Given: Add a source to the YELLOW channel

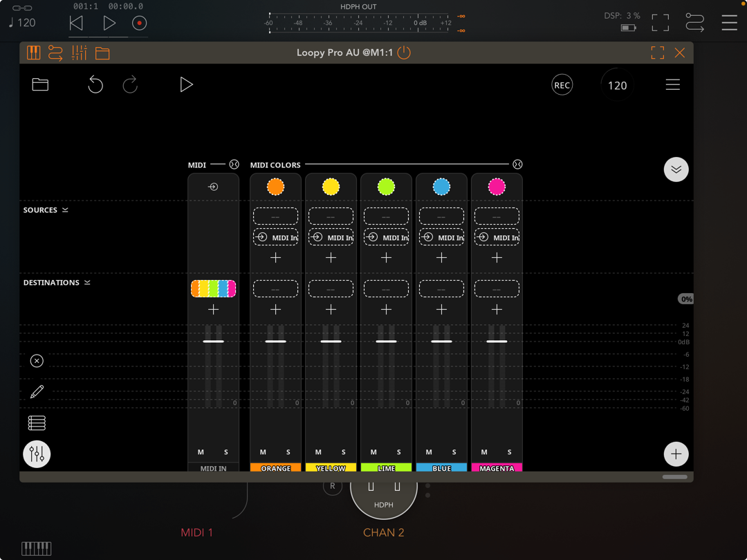Looking at the screenshot, I should pos(331,258).
